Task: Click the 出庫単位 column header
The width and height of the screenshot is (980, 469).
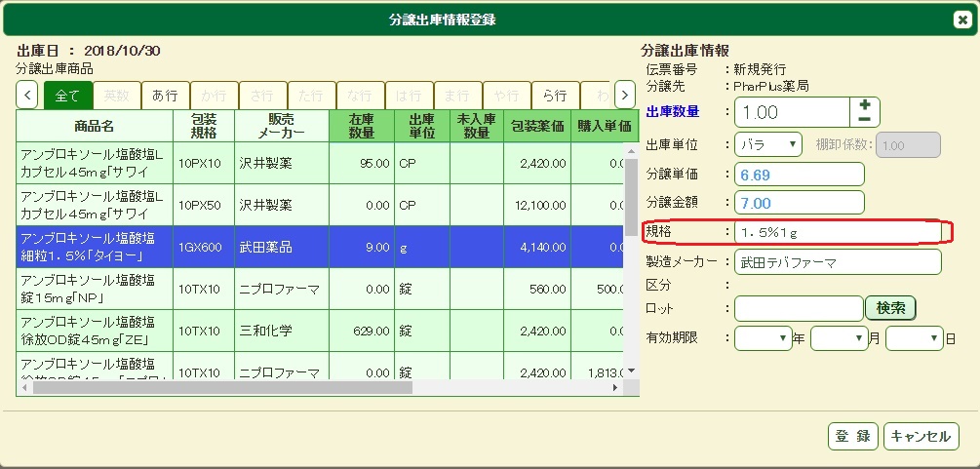Action: click(x=422, y=126)
